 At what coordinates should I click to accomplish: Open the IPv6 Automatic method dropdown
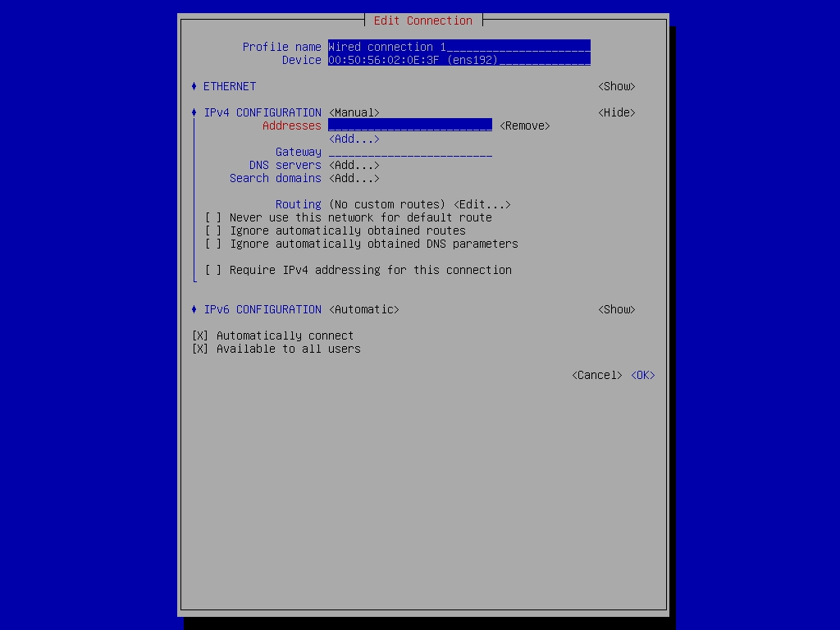363,309
